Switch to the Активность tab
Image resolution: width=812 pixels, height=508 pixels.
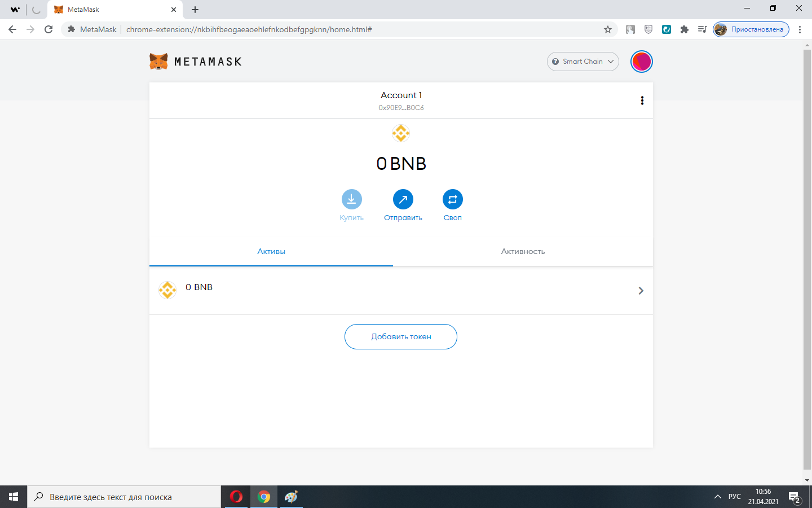pyautogui.click(x=523, y=252)
